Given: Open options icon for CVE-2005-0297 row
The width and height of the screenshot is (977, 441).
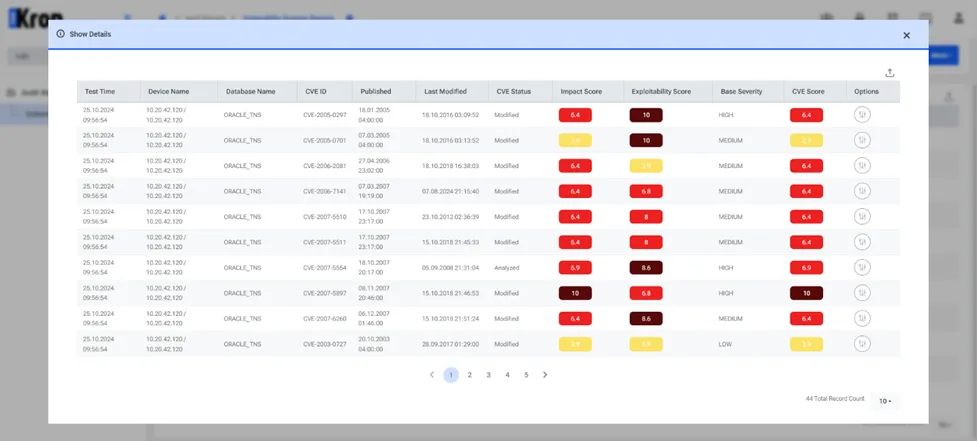Looking at the screenshot, I should [x=862, y=115].
